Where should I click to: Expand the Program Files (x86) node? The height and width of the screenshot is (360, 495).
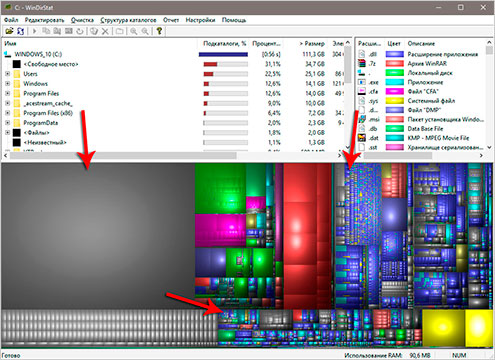tap(8, 113)
